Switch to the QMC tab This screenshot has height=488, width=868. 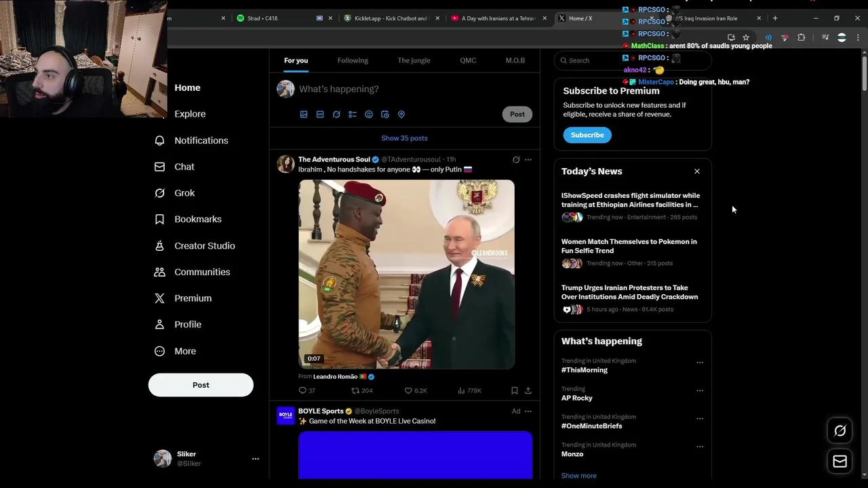click(468, 60)
